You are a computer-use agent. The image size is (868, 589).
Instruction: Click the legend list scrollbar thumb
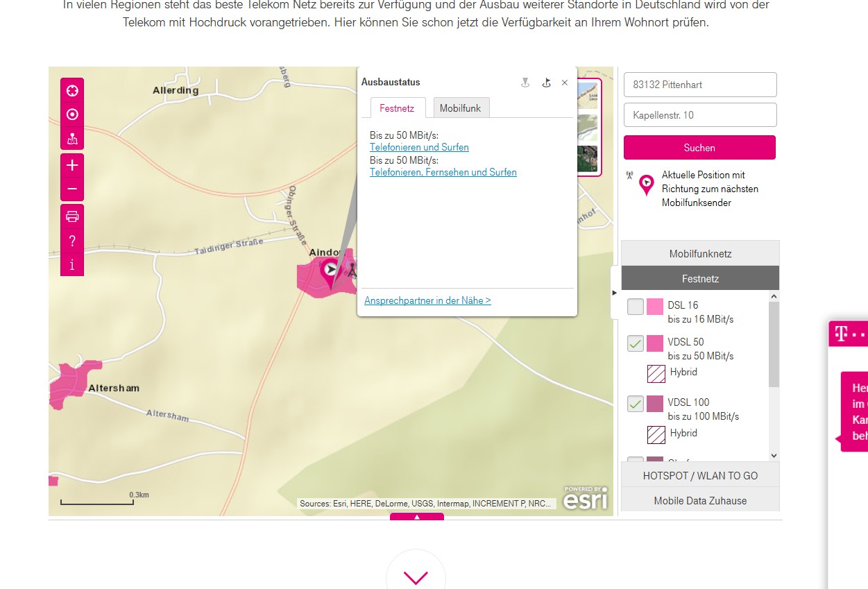[774, 345]
